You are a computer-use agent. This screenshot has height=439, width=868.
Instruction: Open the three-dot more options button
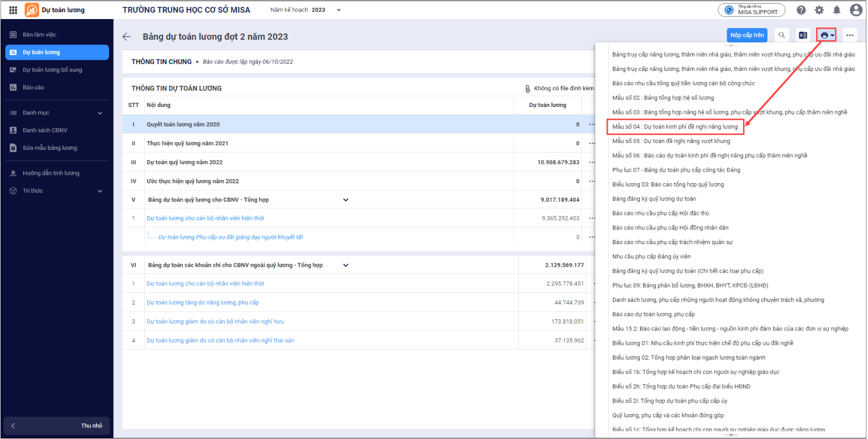click(x=849, y=35)
